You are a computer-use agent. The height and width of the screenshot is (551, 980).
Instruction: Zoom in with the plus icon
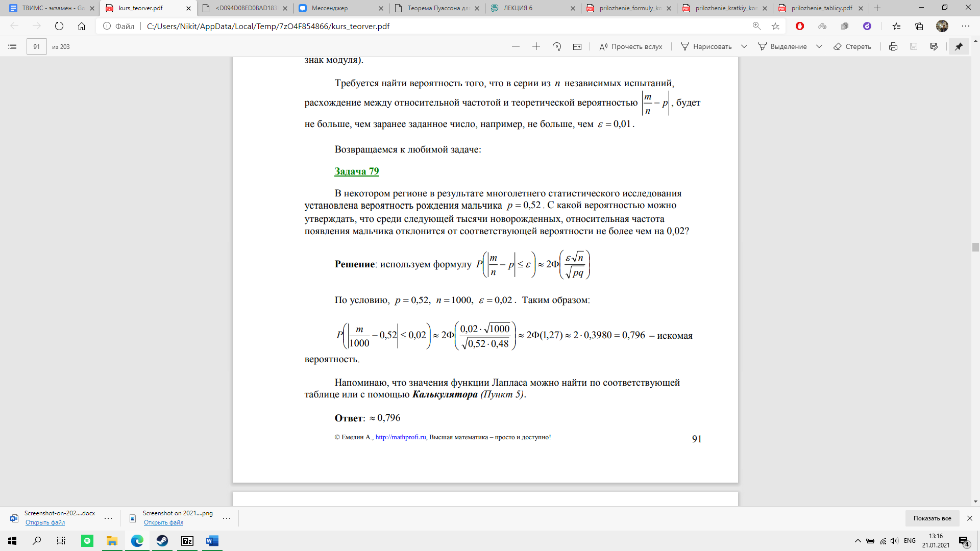point(536,46)
